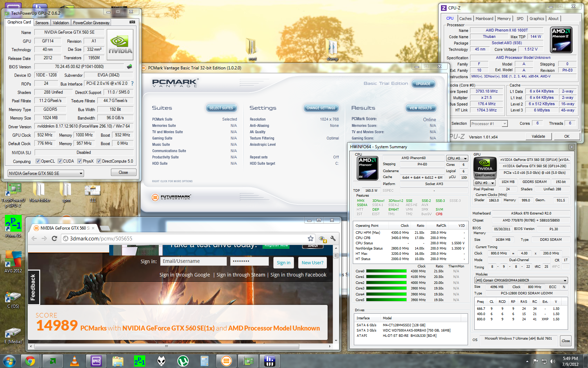Click the AMD Phenom II logo in CPU-Z
This screenshot has width=588, height=368.
point(561,40)
